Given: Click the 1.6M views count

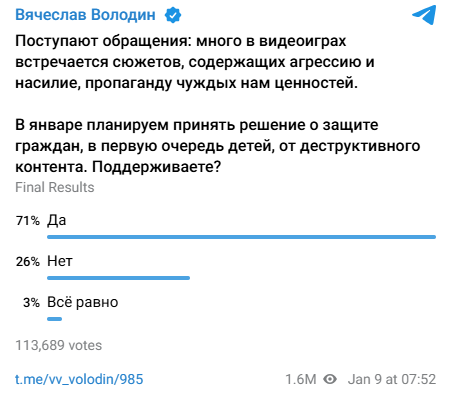Looking at the screenshot, I should (x=301, y=379).
